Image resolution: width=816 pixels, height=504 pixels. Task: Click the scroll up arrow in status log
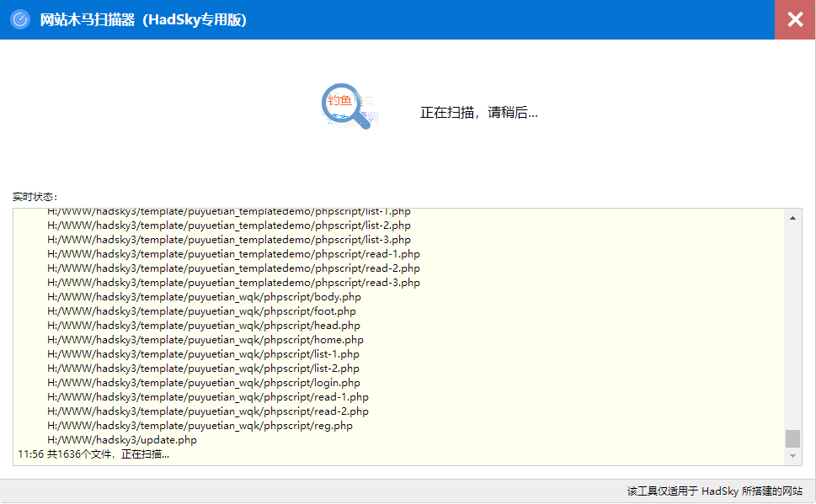coord(792,219)
